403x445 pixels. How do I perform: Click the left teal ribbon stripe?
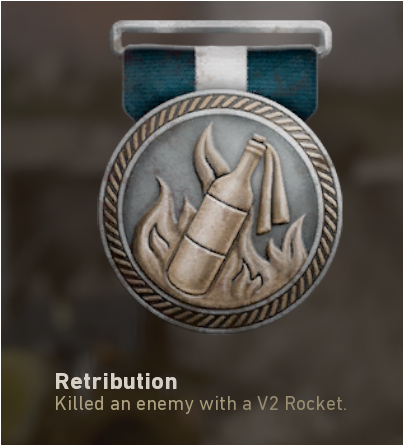click(159, 78)
